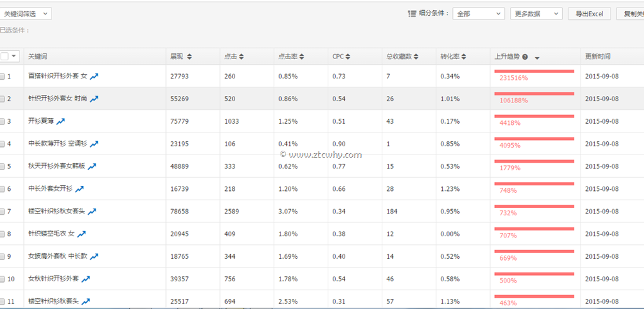Click trend icon next to 中长款薄开衫 空调衫
This screenshot has height=309, width=644.
[94, 144]
